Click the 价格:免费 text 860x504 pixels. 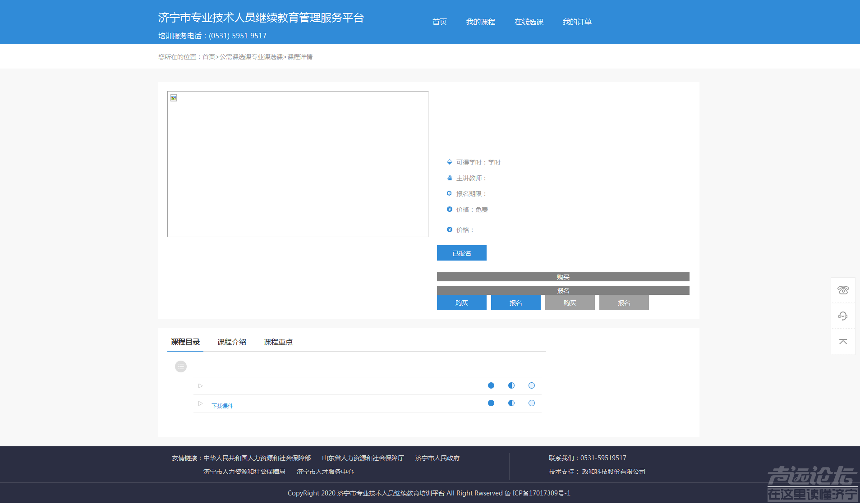click(x=472, y=210)
